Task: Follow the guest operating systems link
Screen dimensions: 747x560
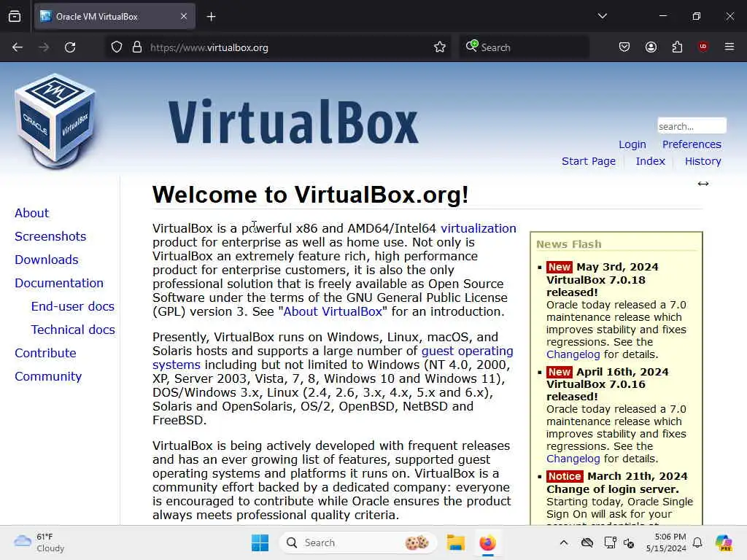Action: (467, 351)
